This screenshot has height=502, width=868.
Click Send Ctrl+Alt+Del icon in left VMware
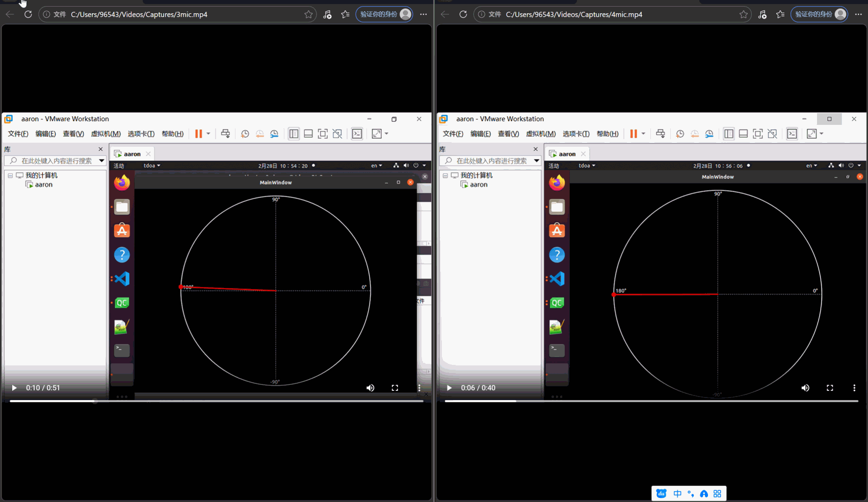tap(225, 134)
